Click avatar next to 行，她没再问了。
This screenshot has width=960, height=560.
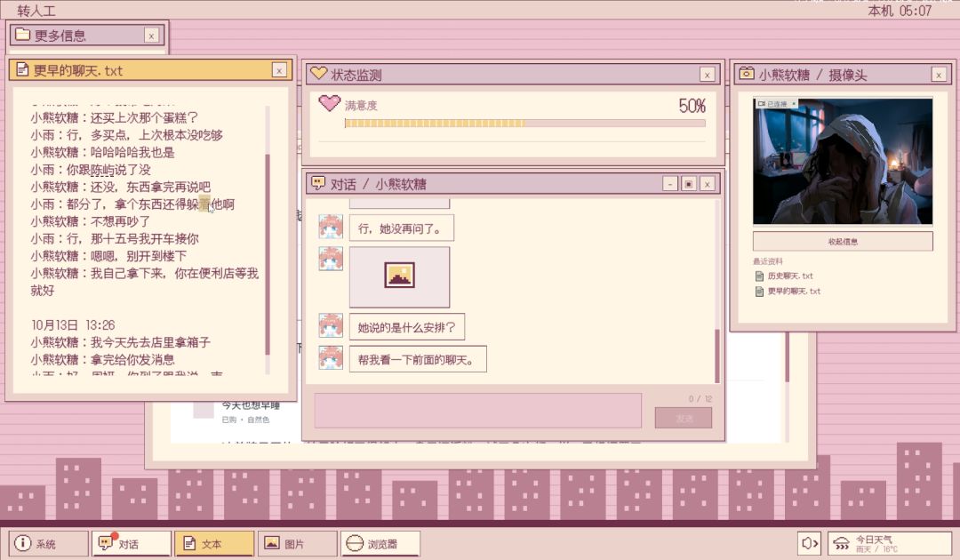coord(331,227)
